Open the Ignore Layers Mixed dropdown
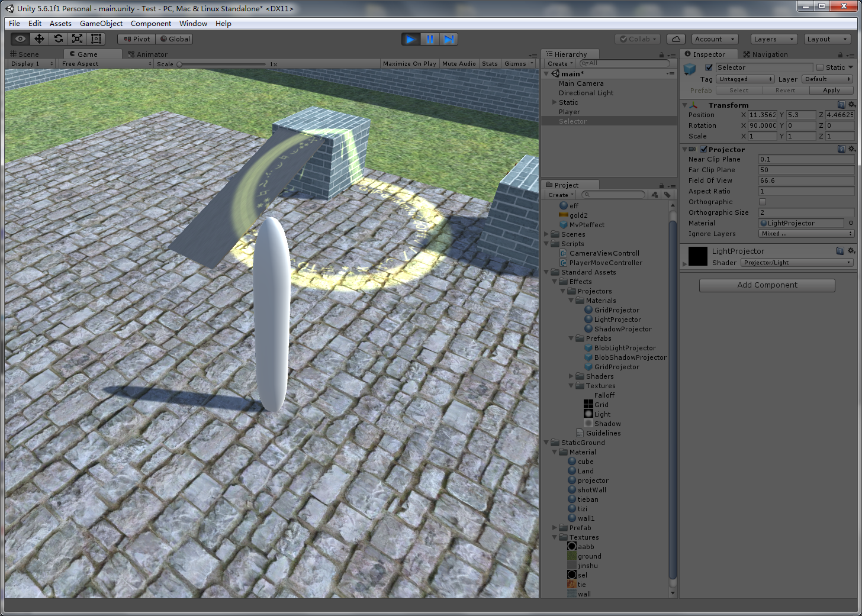The image size is (862, 616). coord(806,234)
